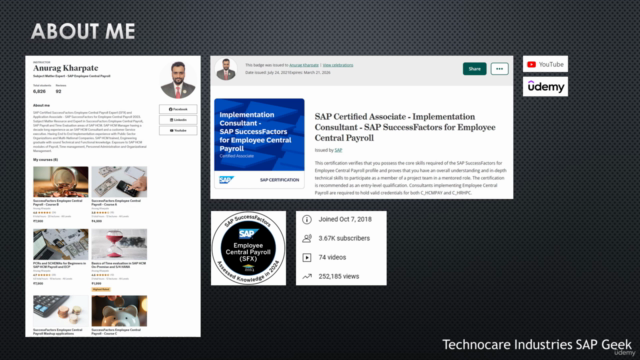
Task: Click the 'My courses' section heading
Action: coord(45,160)
